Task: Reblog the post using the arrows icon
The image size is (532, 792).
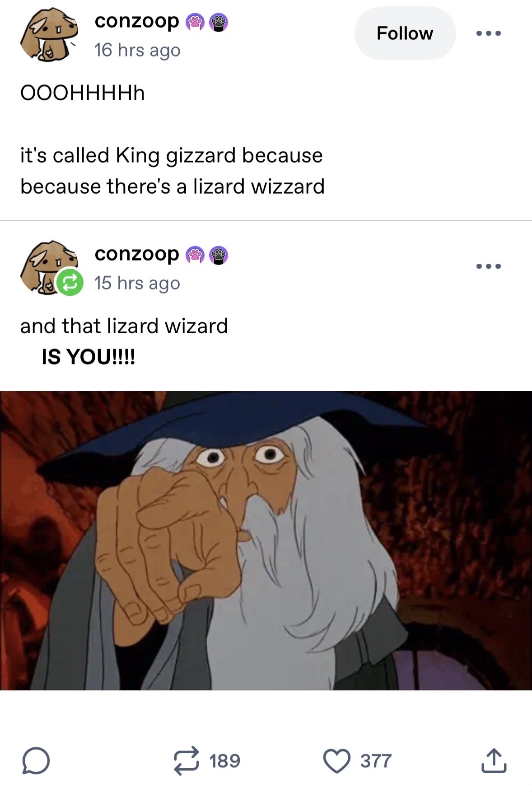Action: tap(187, 761)
